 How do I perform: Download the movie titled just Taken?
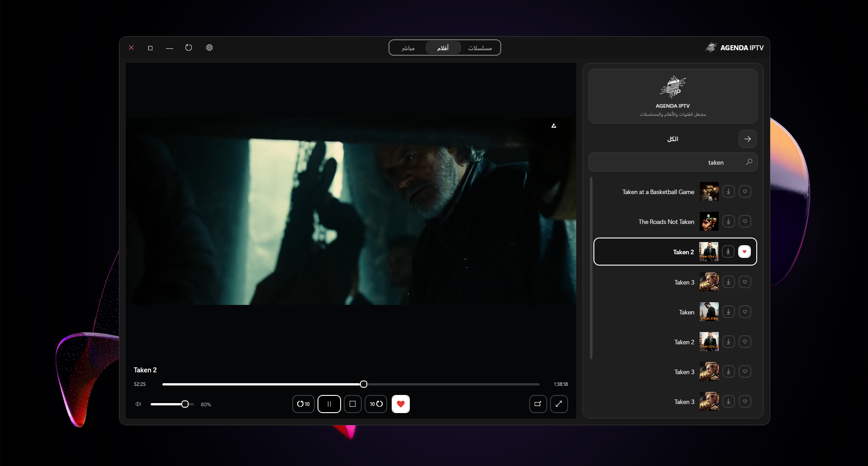(x=729, y=312)
